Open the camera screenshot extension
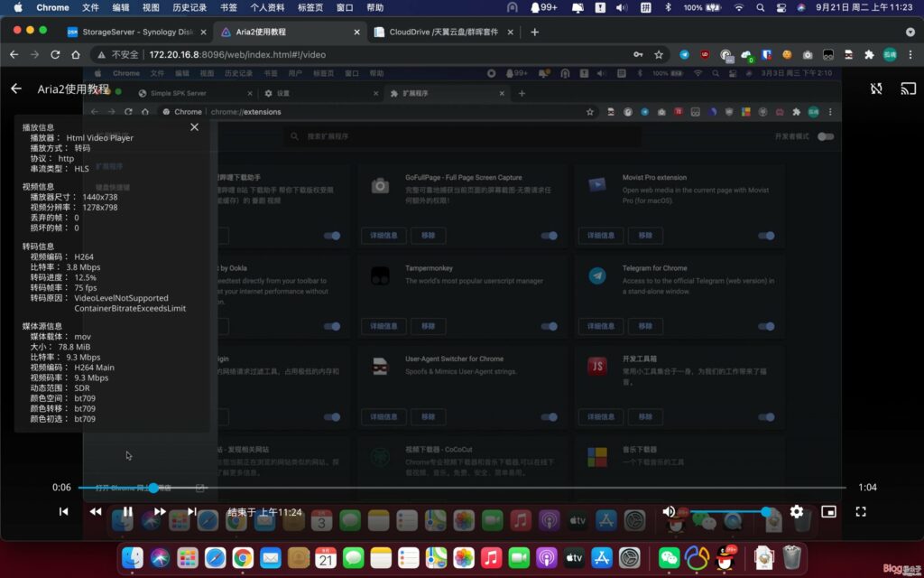This screenshot has height=578, width=924. [x=808, y=54]
